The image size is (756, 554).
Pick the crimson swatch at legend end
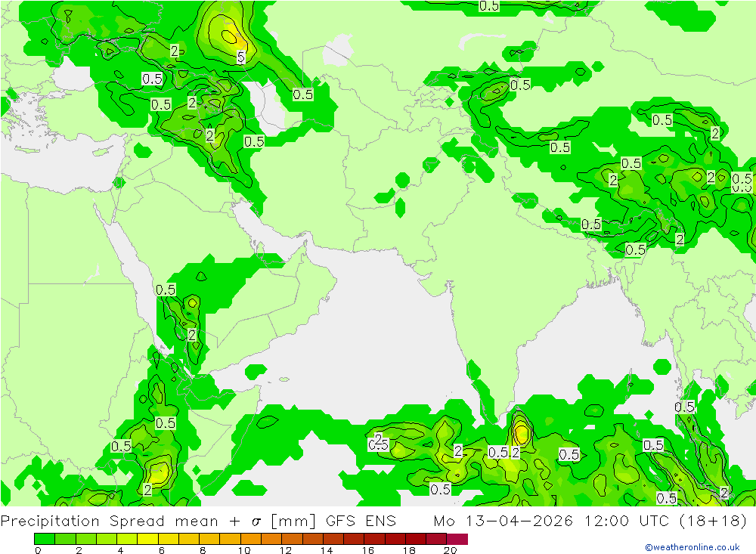point(457,539)
